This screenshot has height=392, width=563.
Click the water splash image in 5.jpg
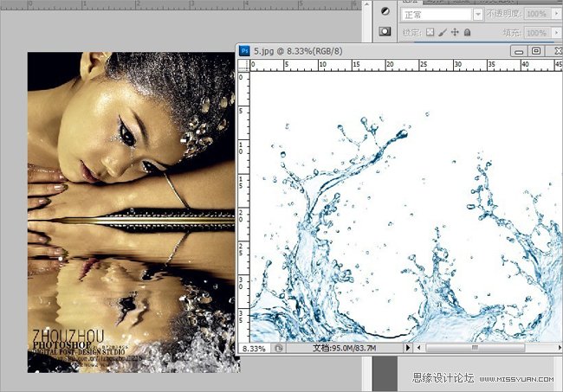(x=406, y=207)
